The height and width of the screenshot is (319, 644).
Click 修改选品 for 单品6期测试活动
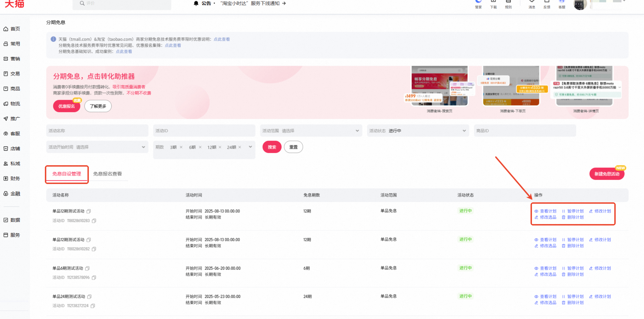pyautogui.click(x=545, y=274)
